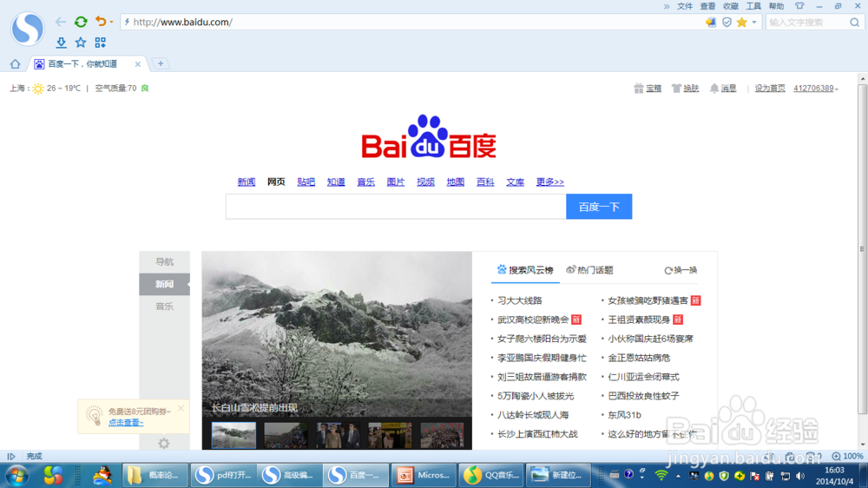Click the home icon beside tabs
868x488 pixels.
(15, 64)
